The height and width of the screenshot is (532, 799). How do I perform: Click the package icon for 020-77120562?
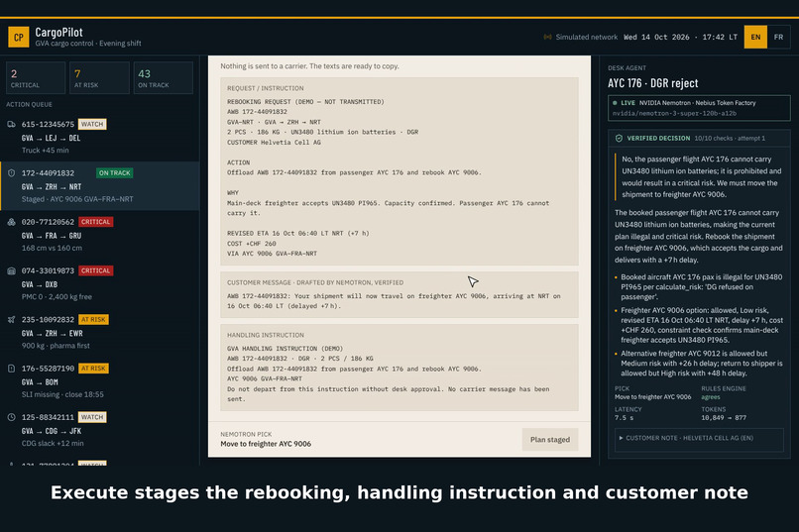point(11,222)
